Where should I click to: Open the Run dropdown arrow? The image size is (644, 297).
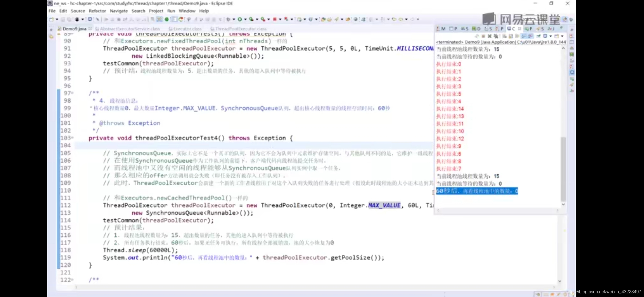pos(245,19)
